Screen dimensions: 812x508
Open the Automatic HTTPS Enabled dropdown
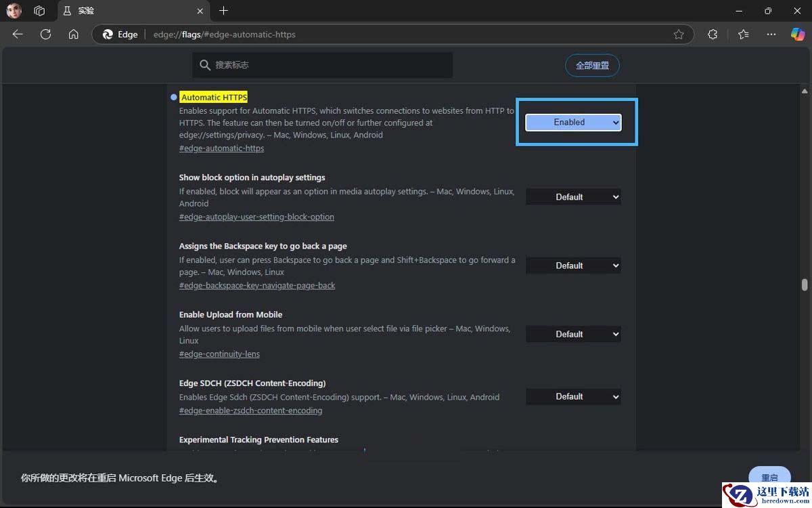point(573,122)
